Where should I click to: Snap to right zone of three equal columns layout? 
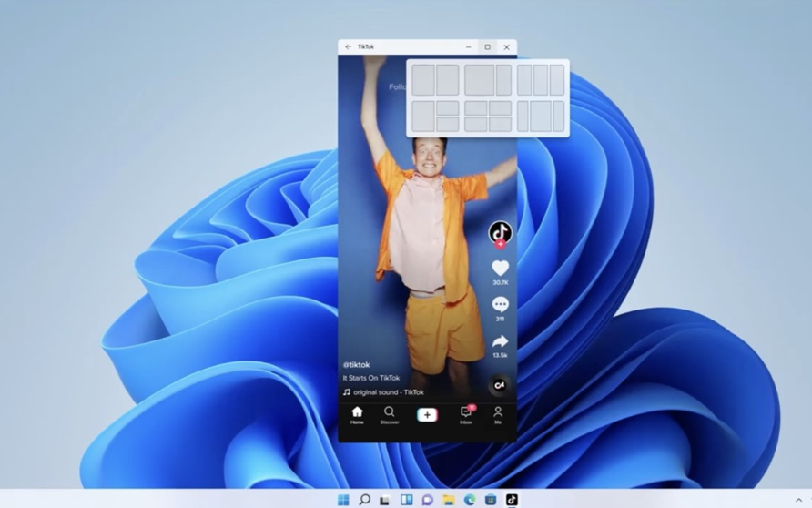point(557,80)
